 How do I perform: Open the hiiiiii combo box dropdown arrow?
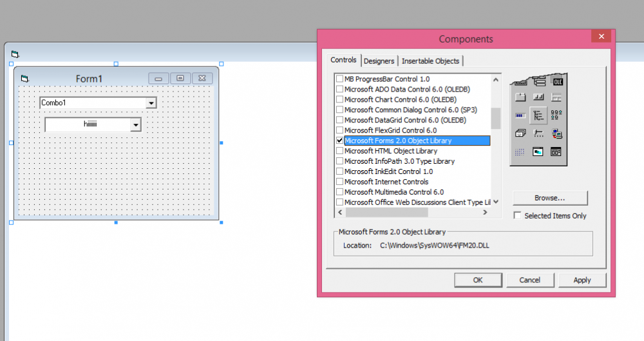(135, 124)
